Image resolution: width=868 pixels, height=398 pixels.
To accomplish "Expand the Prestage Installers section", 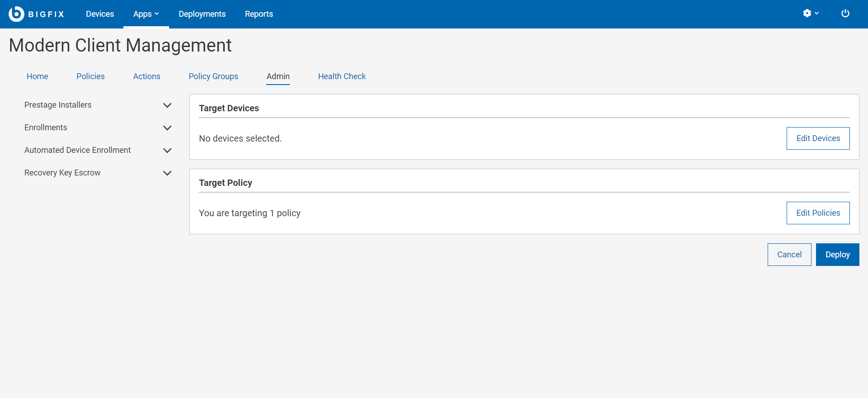I will pos(167,105).
